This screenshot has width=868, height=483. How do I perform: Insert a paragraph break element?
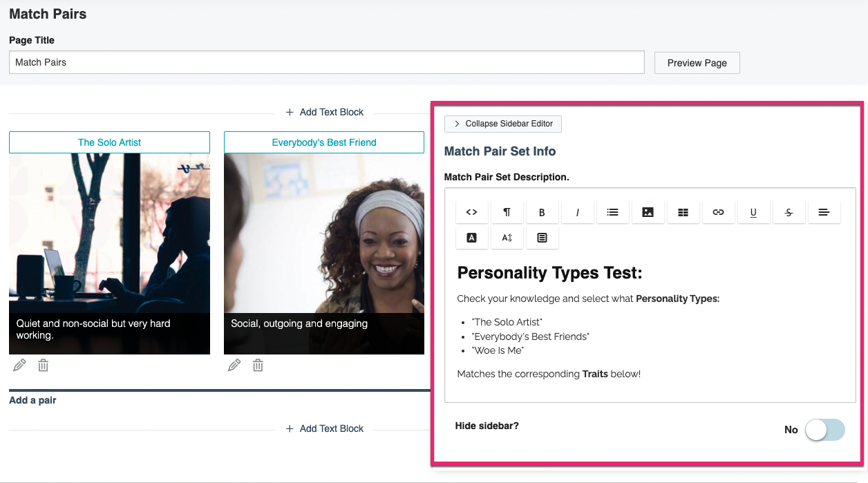[507, 212]
